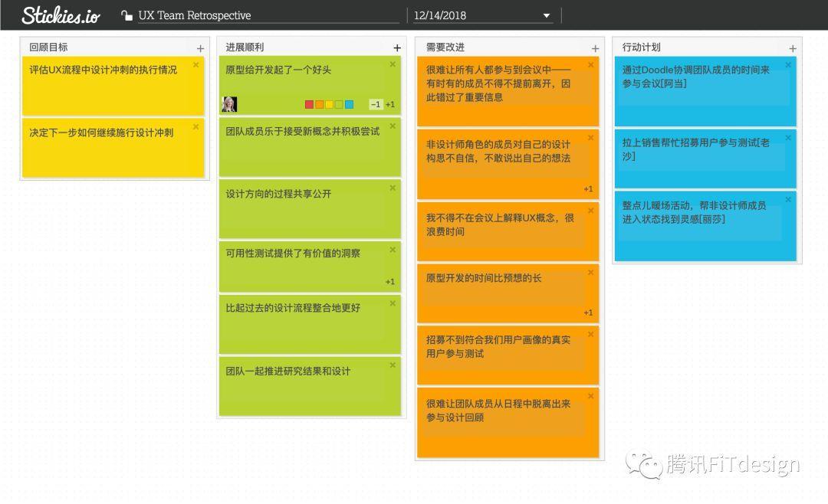Select the 需要改进 column header

click(445, 47)
